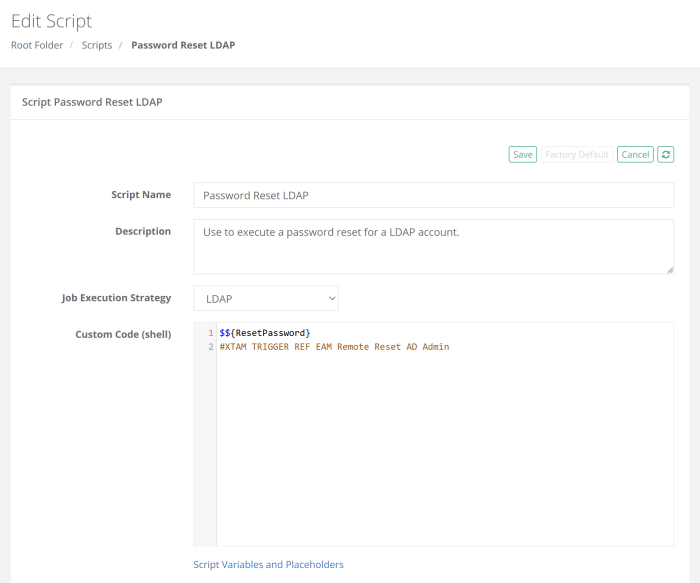Click code line with ${ResetPassword}

point(265,333)
